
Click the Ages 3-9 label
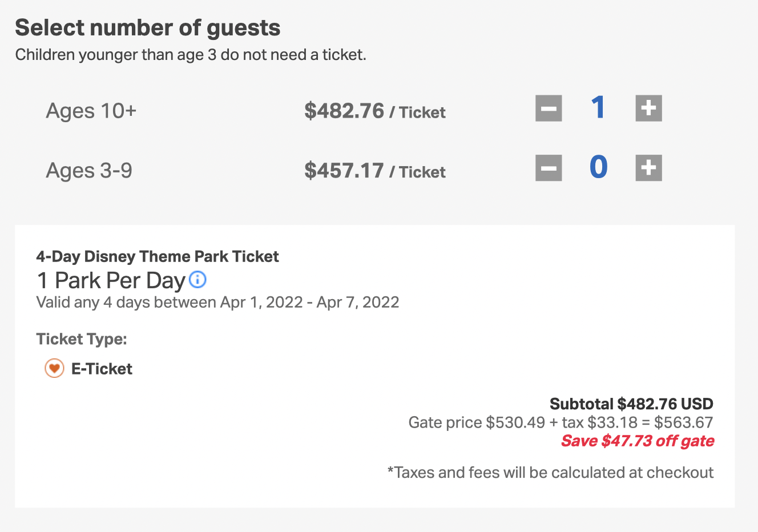click(x=89, y=171)
